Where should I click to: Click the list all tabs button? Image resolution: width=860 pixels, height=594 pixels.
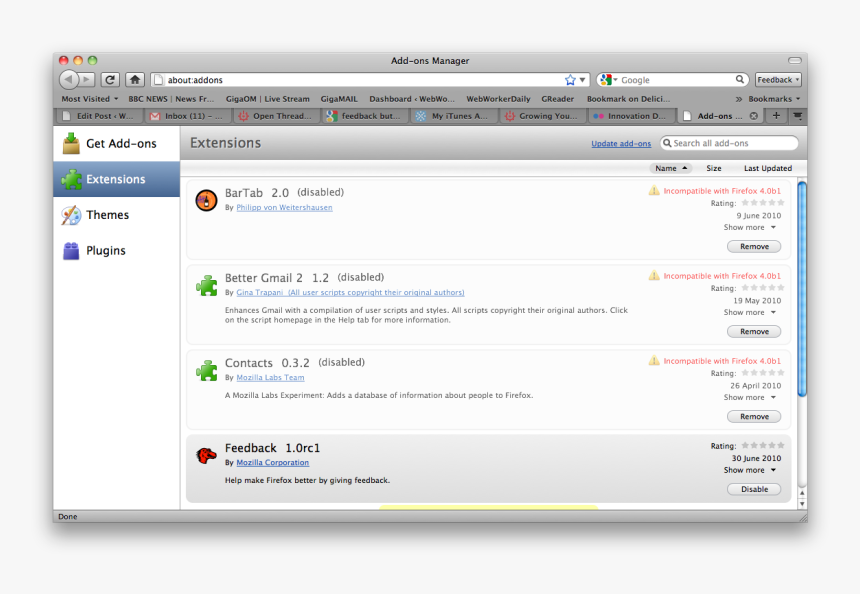point(797,116)
